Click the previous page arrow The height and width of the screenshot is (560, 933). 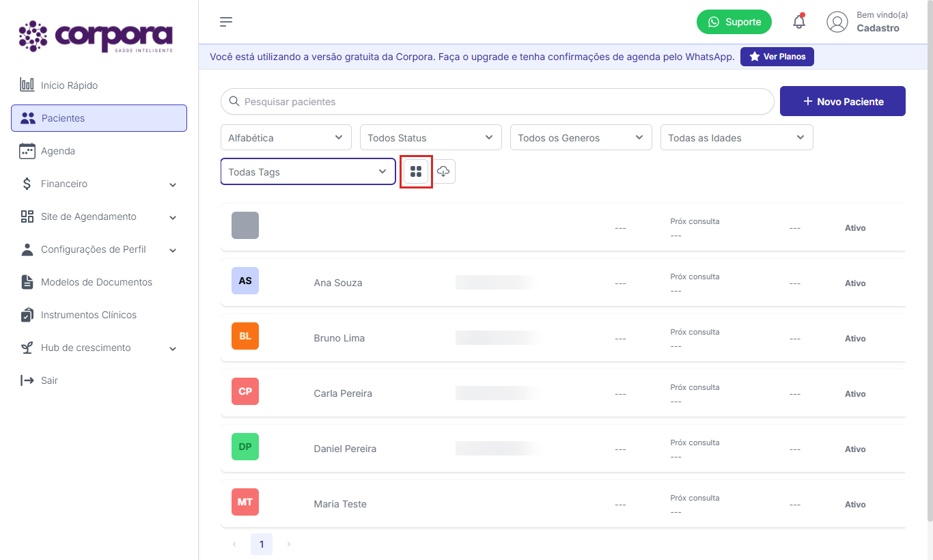pos(234,544)
